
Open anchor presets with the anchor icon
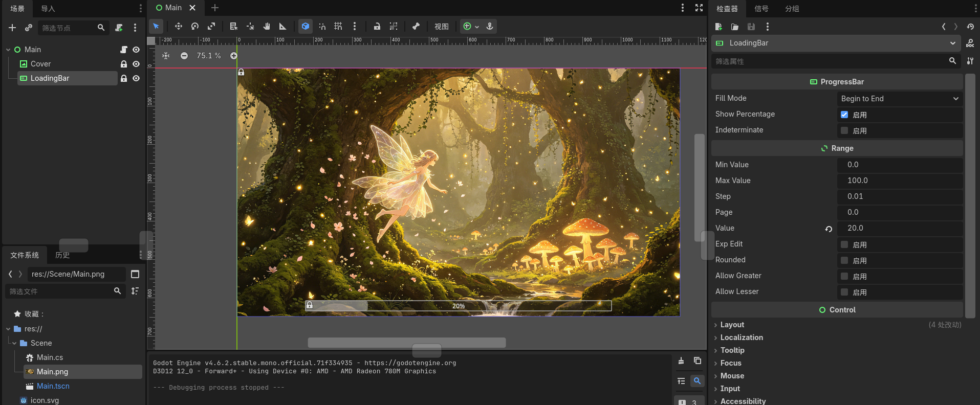tap(490, 27)
